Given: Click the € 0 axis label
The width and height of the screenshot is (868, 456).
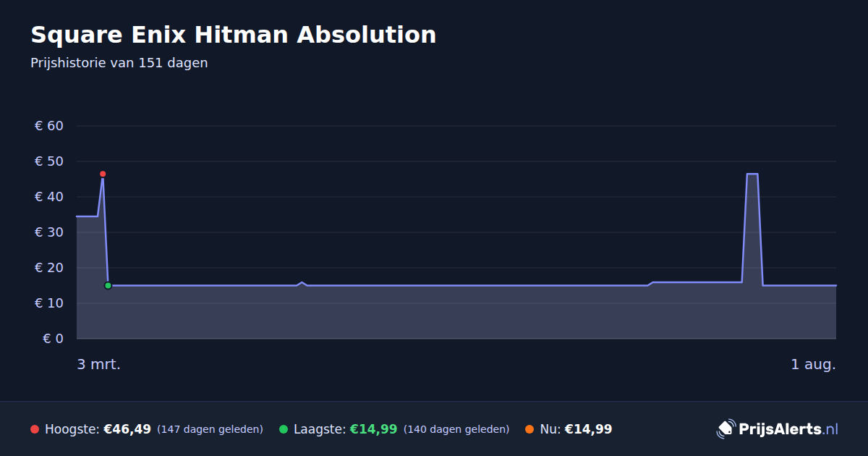Looking at the screenshot, I should [x=54, y=339].
